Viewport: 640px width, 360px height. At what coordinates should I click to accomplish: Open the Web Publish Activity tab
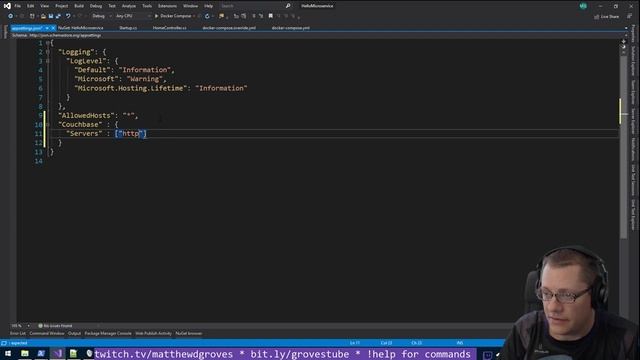pyautogui.click(x=153, y=333)
